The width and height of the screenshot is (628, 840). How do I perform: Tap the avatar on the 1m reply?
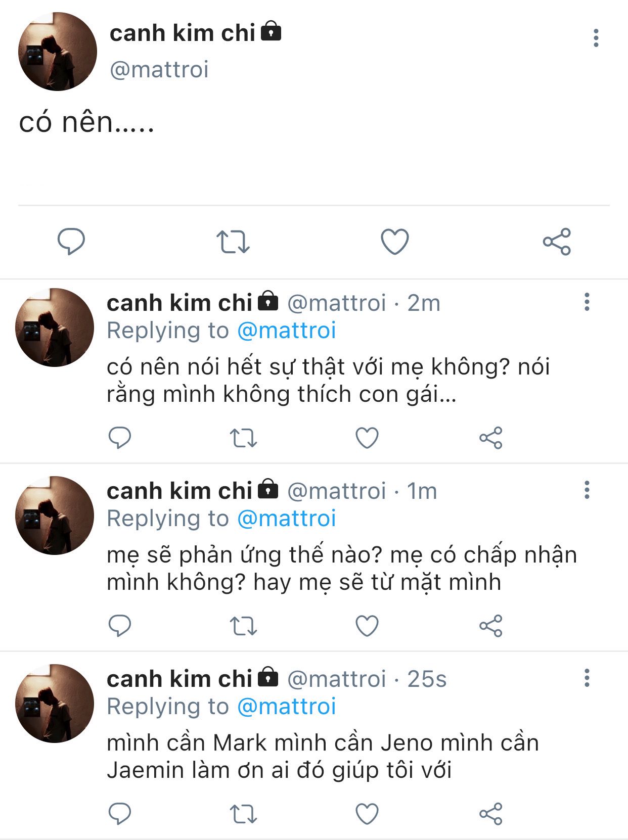[55, 516]
